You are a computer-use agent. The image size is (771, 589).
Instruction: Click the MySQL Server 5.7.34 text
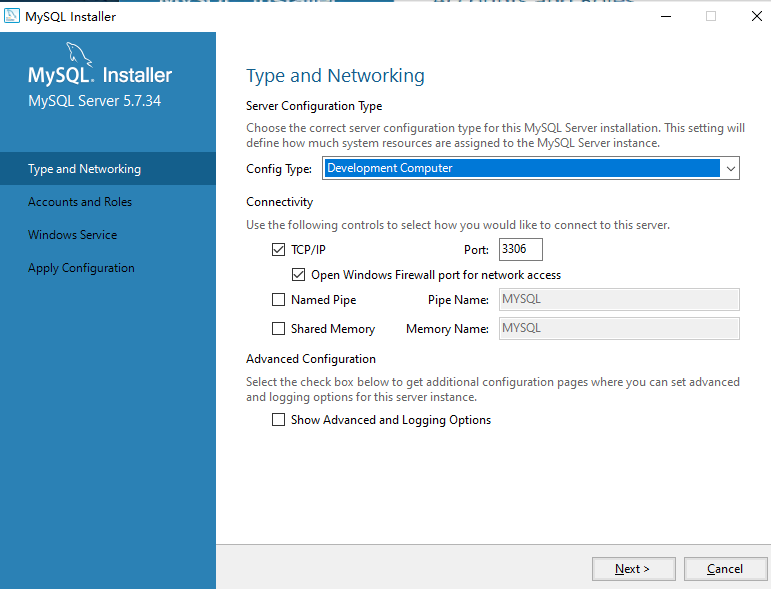tap(94, 101)
